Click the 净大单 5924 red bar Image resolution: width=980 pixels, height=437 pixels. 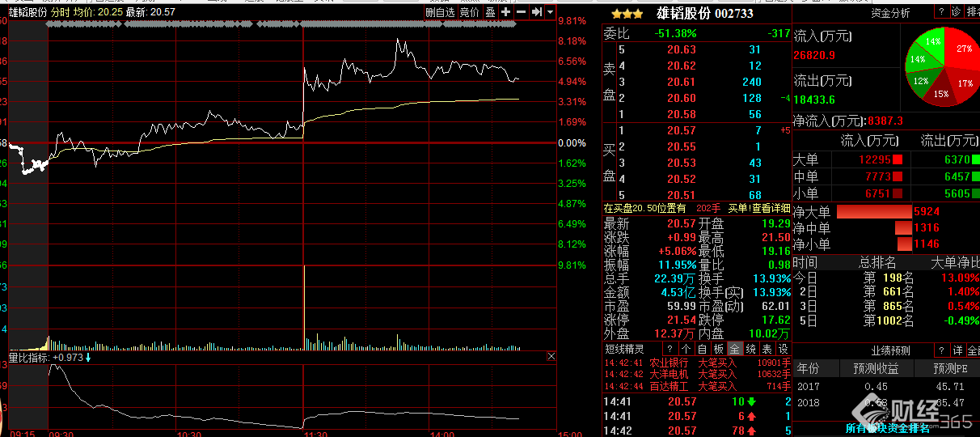point(873,212)
